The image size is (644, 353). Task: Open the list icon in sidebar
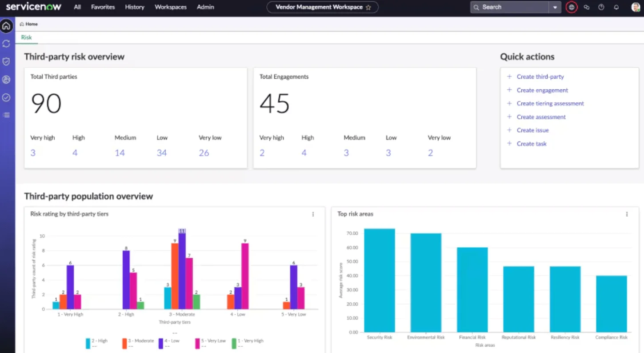click(x=6, y=115)
